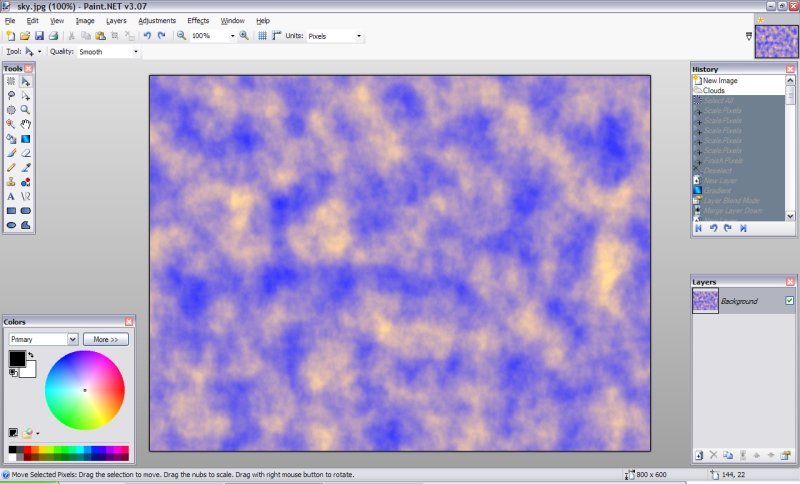
Task: Click the Save icon in toolbar
Action: [38, 36]
